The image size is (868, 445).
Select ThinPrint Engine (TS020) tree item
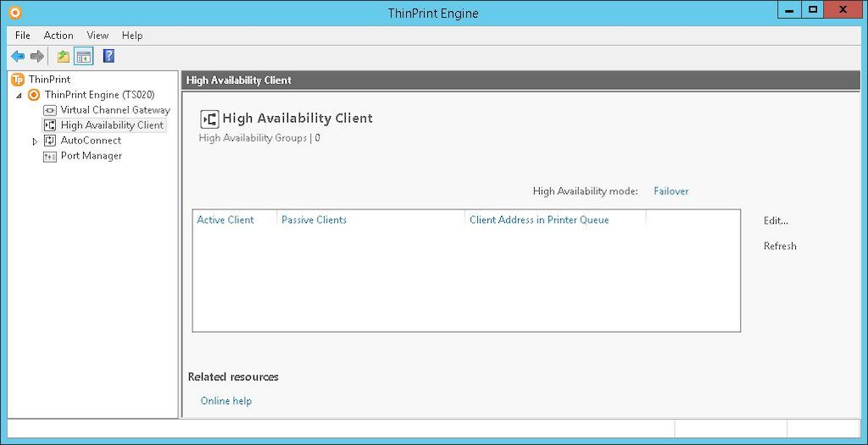[x=100, y=95]
